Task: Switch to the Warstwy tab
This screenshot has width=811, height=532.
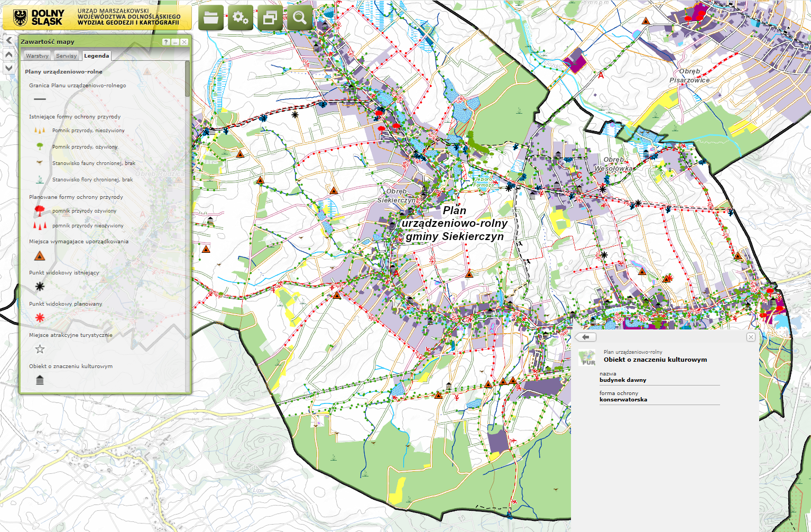Action: coord(37,56)
